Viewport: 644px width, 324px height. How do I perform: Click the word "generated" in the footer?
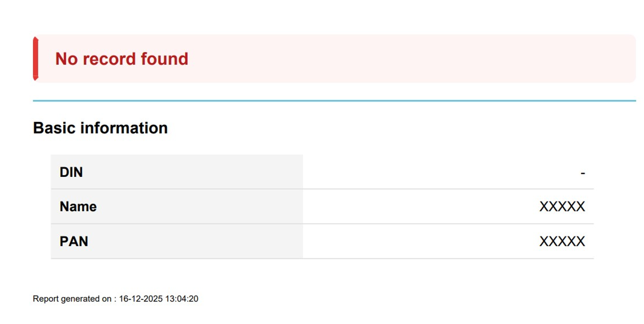click(x=80, y=299)
